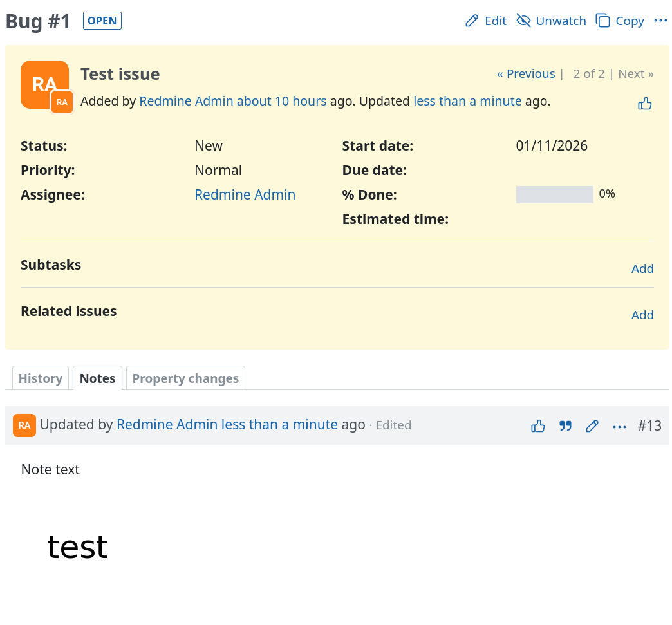Image resolution: width=672 pixels, height=625 pixels.
Task: Edit note #13 with pencil icon
Action: tap(592, 425)
